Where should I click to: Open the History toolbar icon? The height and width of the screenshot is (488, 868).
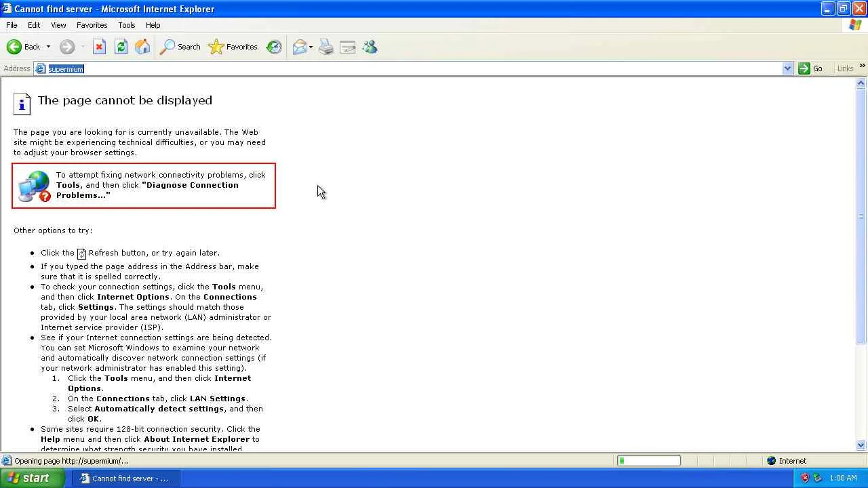(274, 47)
